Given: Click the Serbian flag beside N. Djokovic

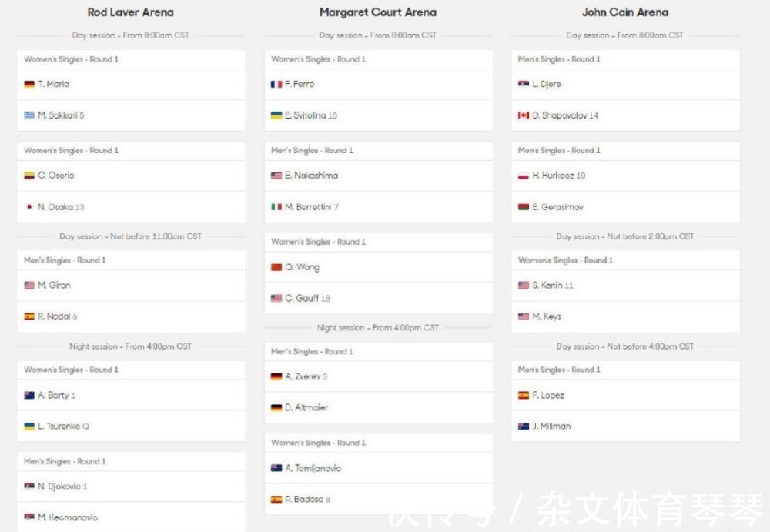Looking at the screenshot, I should click(x=29, y=487).
